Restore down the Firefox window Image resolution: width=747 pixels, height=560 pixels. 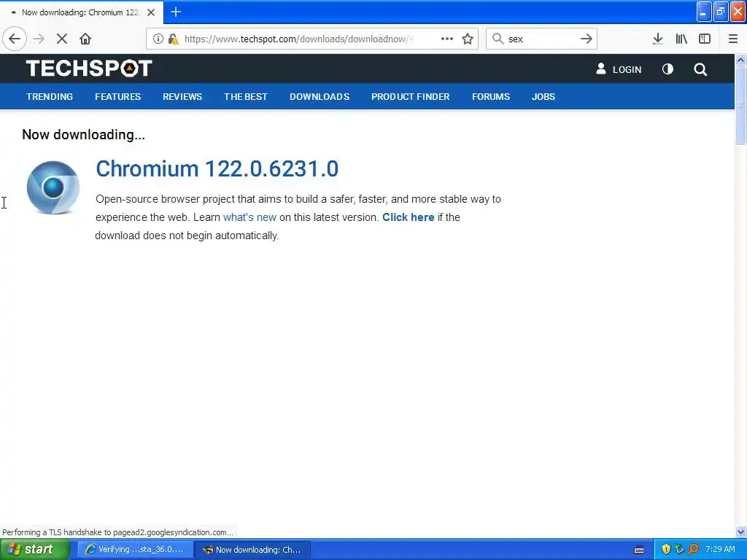coord(721,12)
